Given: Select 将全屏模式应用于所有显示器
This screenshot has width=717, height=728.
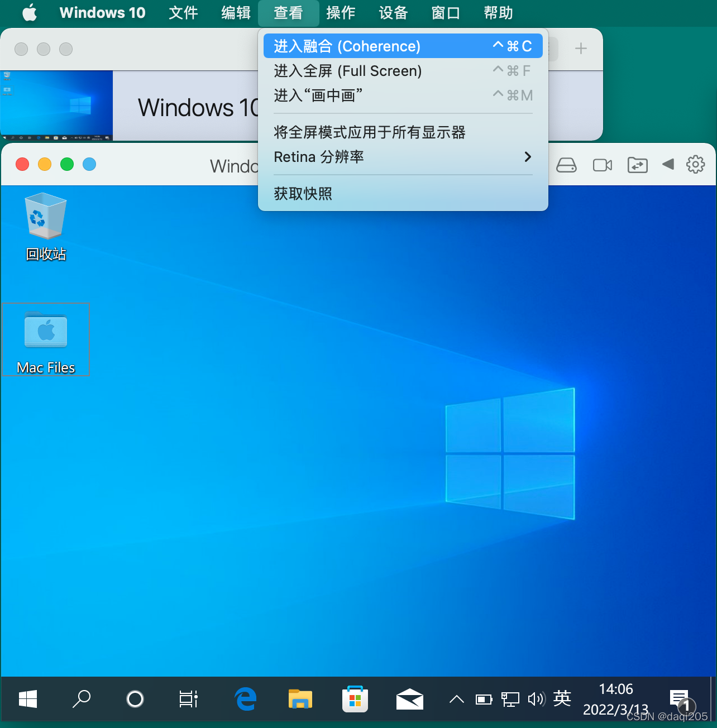Looking at the screenshot, I should (403, 132).
